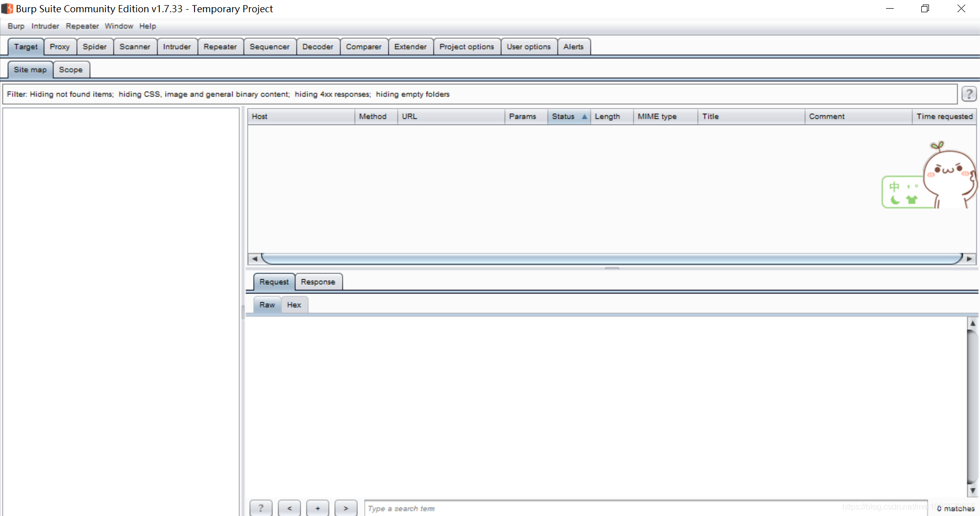Click the search term input field
Screen dimensions: 980x516
[646, 508]
